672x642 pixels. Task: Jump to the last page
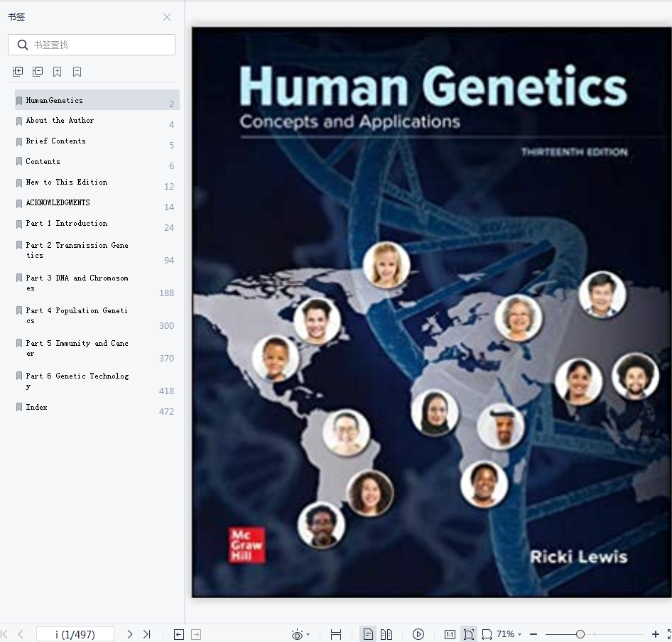pos(146,634)
